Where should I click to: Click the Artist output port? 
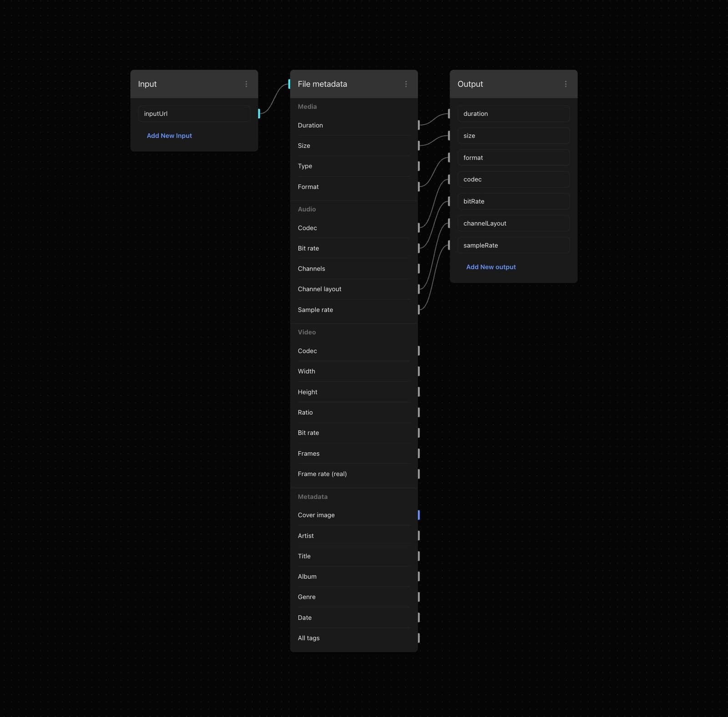(419, 536)
